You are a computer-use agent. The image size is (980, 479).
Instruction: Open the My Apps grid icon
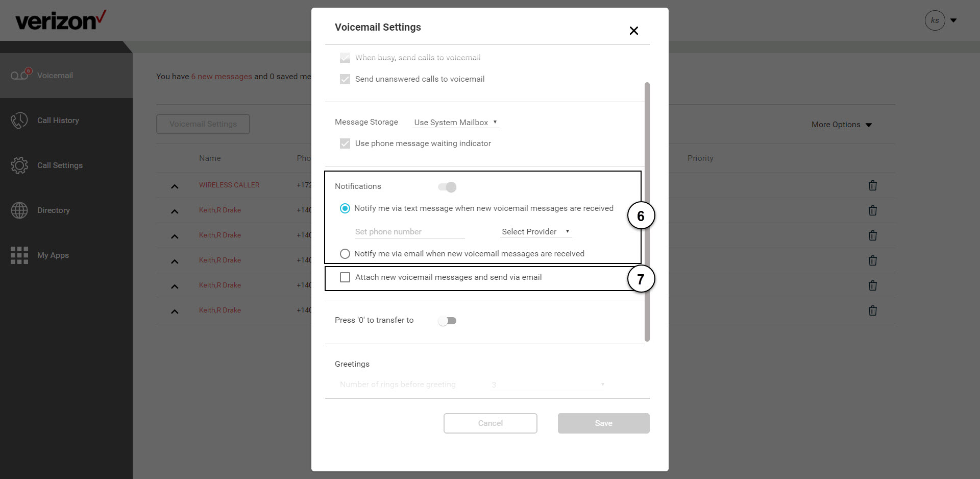pyautogui.click(x=19, y=255)
